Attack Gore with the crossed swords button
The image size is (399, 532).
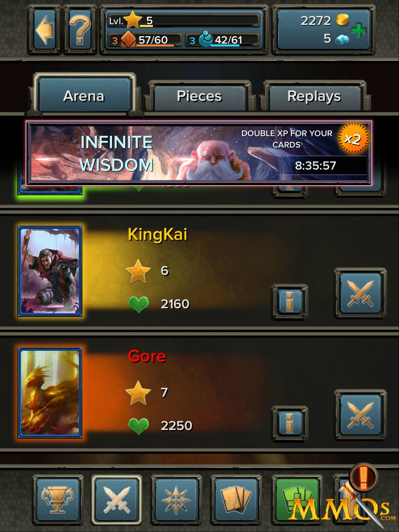[360, 415]
